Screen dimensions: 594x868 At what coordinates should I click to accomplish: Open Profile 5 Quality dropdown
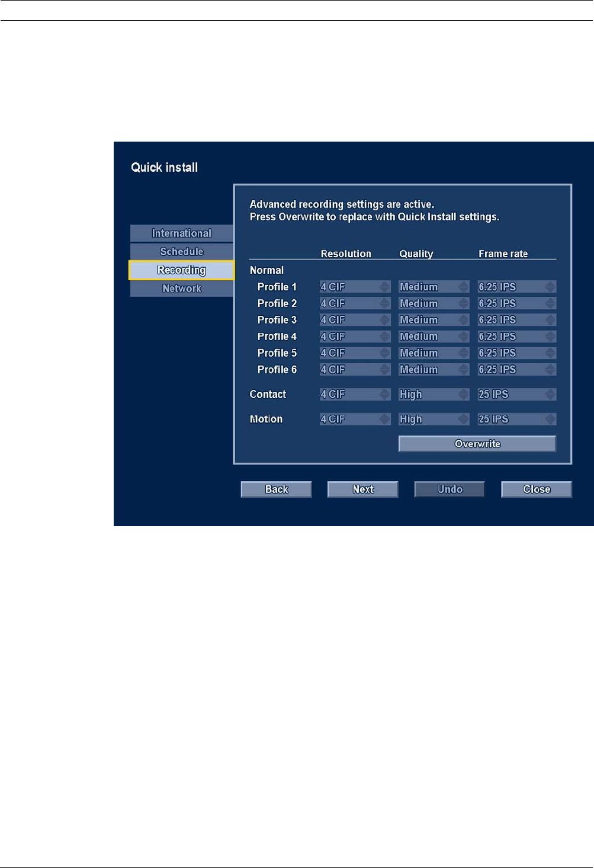[x=434, y=353]
